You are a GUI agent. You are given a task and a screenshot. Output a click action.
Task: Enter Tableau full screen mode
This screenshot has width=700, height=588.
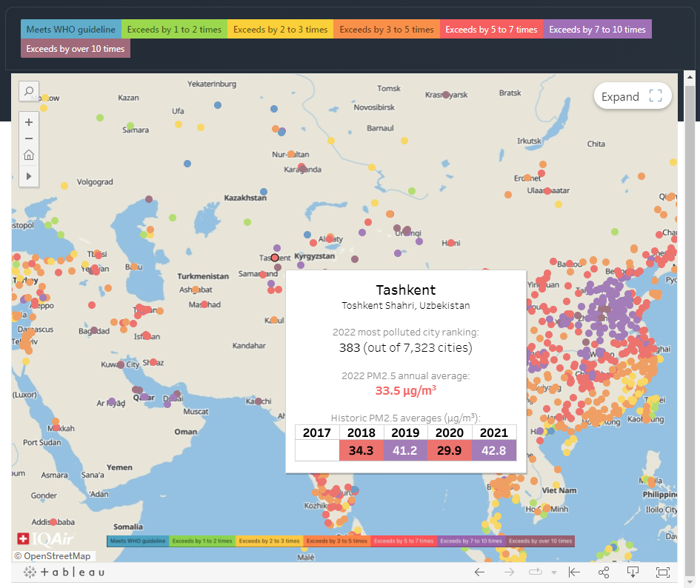coord(662,572)
